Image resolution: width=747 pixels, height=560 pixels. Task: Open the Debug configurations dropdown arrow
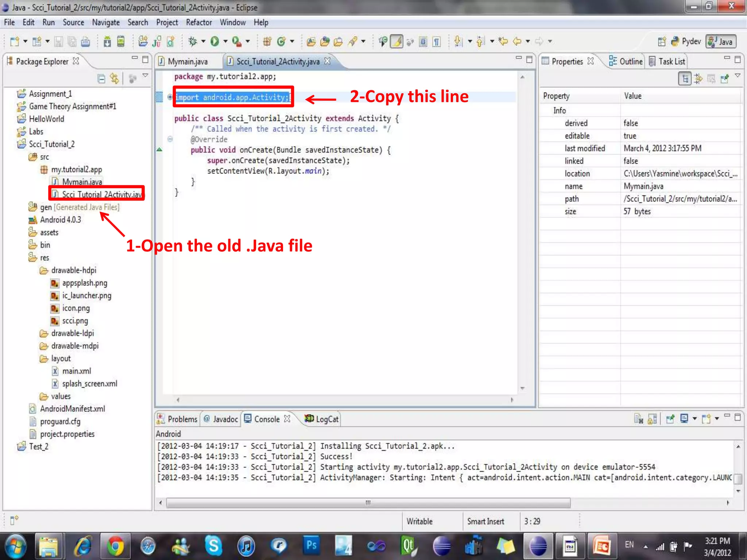coord(203,42)
